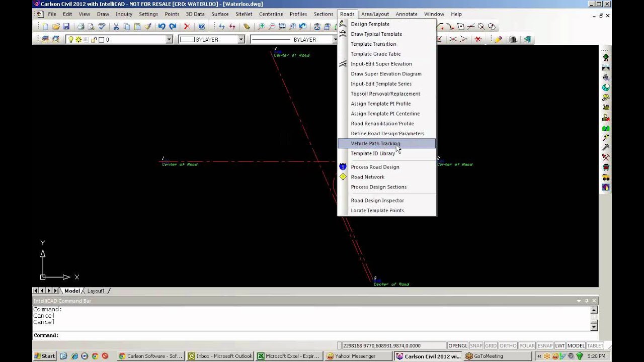This screenshot has height=362, width=644.
Task: Open a file with the folder icon
Action: [x=56, y=27]
